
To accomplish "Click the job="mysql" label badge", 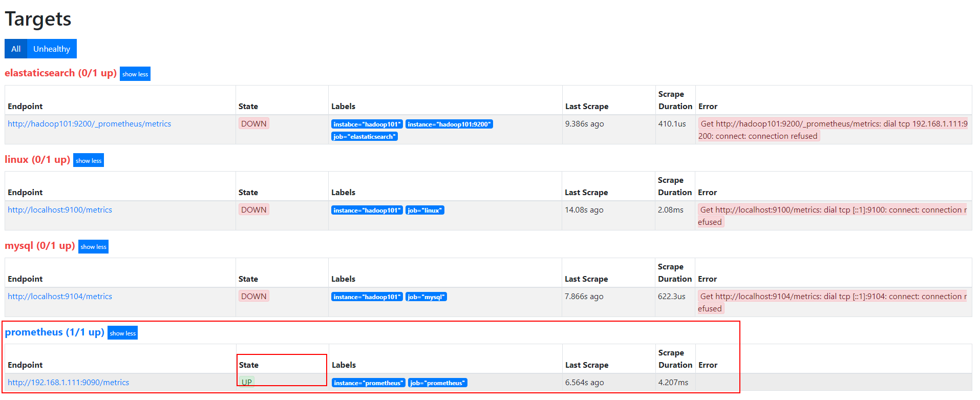I will click(427, 297).
